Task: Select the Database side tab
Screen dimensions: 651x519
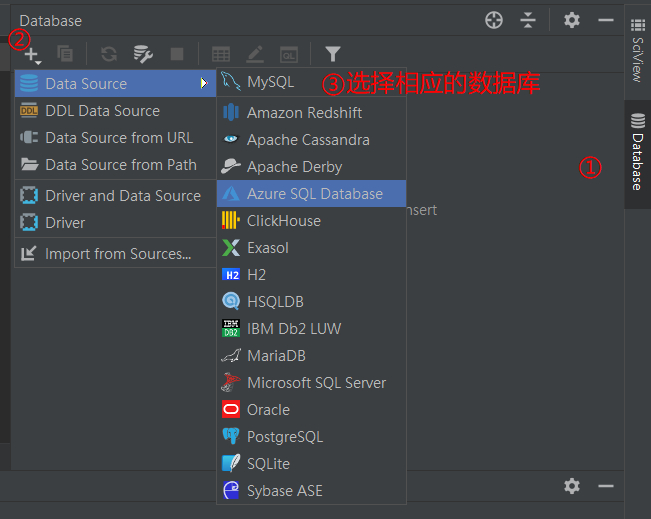Action: tap(637, 154)
